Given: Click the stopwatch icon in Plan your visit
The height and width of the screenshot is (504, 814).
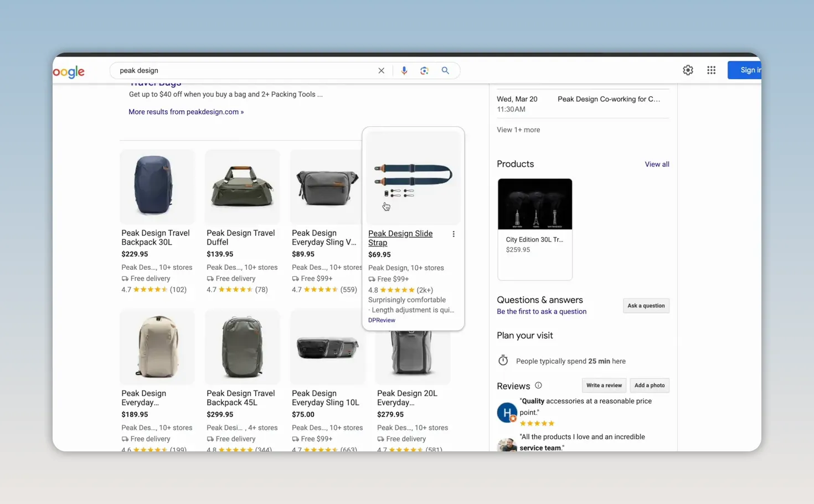Looking at the screenshot, I should coord(503,361).
